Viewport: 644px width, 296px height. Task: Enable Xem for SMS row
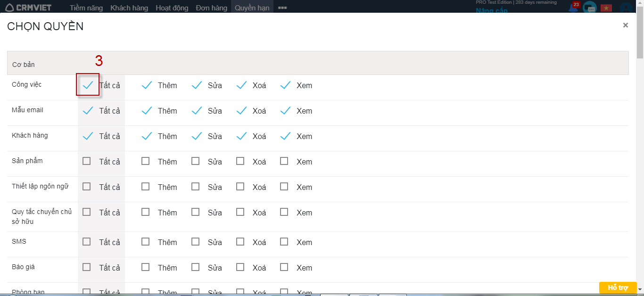(x=284, y=242)
